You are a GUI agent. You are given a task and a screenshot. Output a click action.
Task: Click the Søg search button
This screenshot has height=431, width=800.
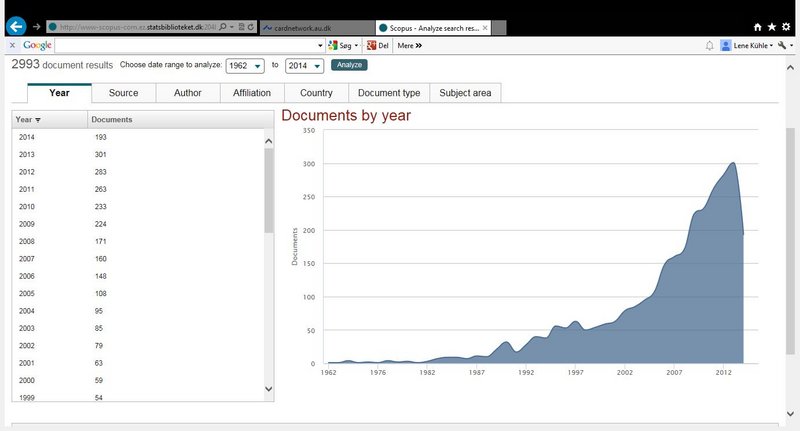click(x=345, y=46)
